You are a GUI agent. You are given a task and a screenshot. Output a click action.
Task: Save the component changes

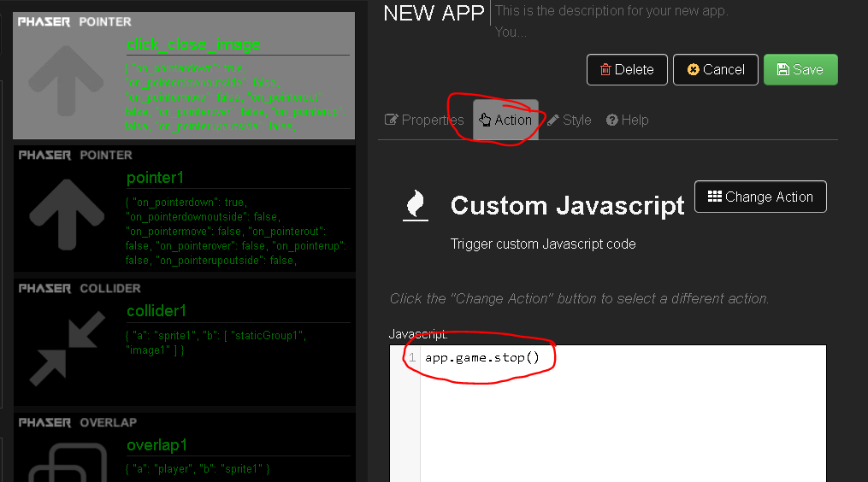pyautogui.click(x=800, y=70)
